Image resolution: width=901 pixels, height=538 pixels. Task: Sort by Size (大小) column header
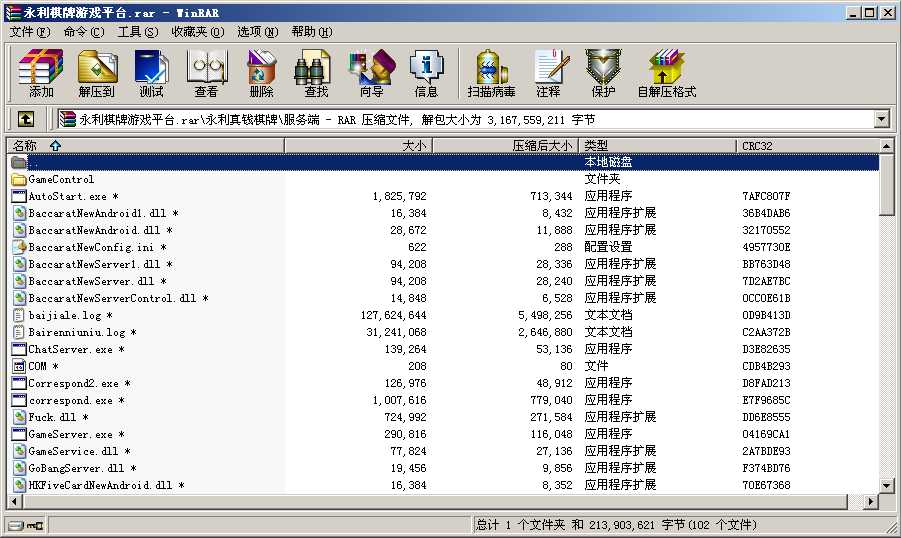(358, 145)
